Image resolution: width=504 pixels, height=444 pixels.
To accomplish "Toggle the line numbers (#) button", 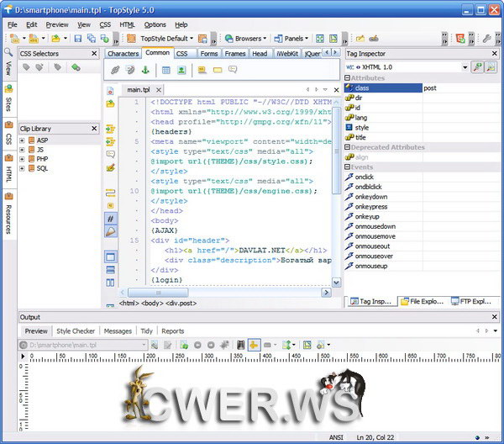I will (x=111, y=218).
